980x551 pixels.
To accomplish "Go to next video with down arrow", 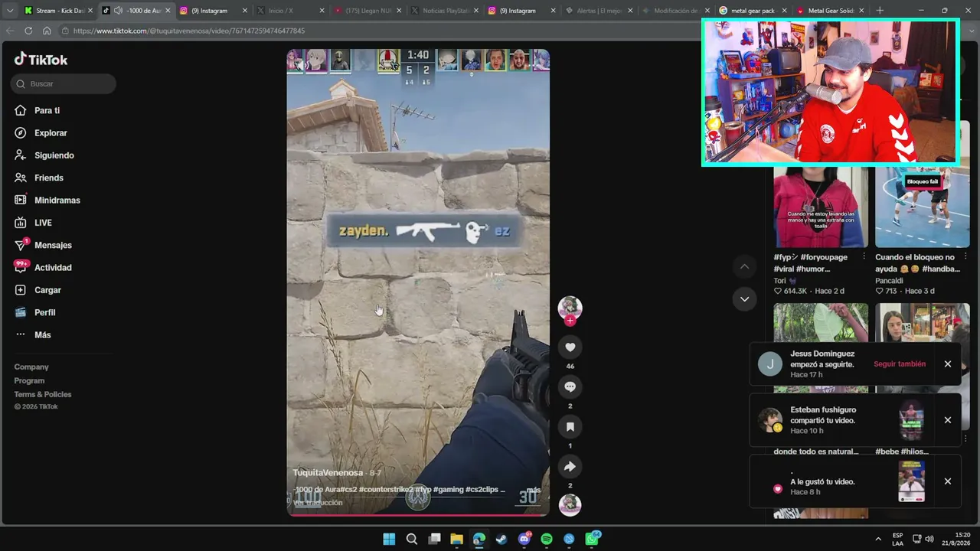I will (744, 299).
